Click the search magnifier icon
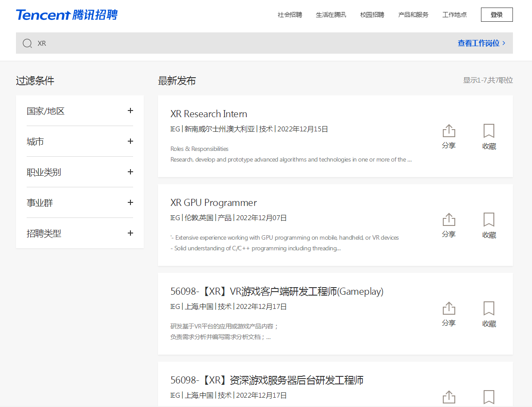This screenshot has height=407, width=532. click(28, 43)
